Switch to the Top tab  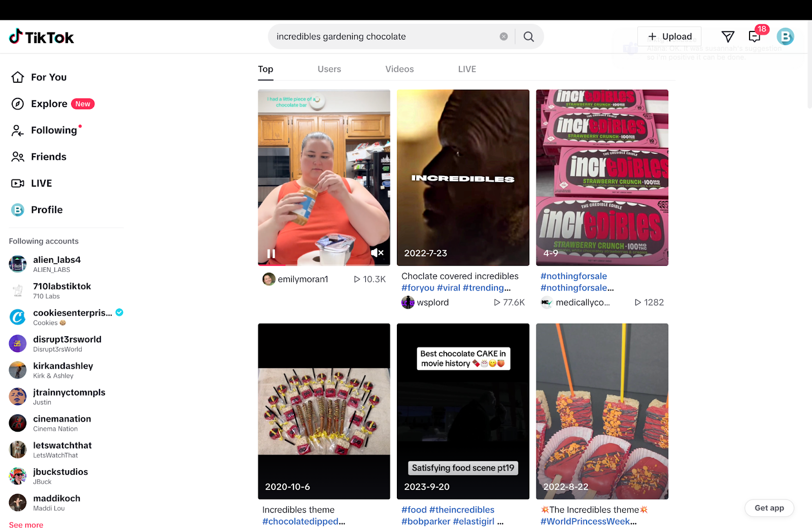(265, 69)
